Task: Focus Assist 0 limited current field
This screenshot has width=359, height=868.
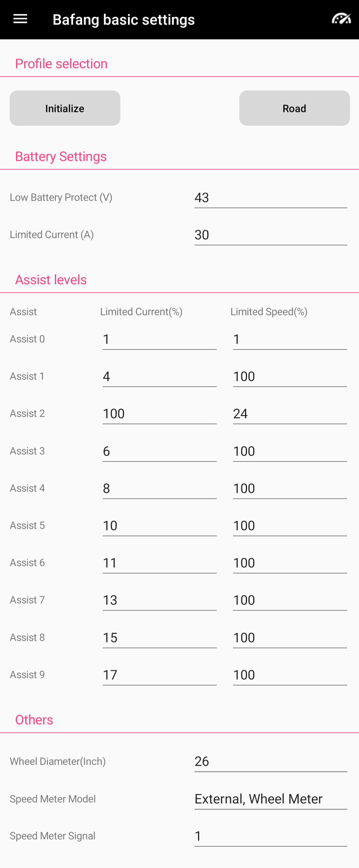Action: coord(160,339)
